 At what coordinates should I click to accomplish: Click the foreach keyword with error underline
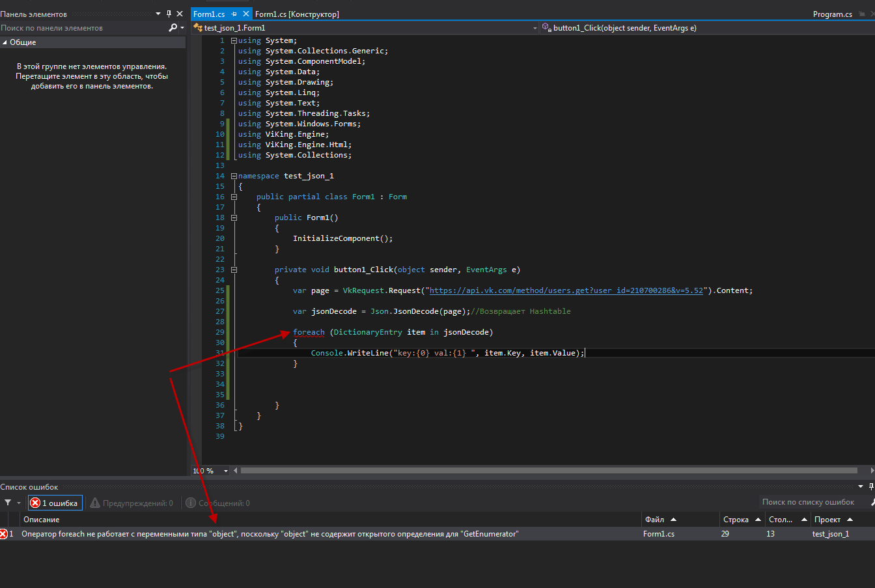(309, 332)
